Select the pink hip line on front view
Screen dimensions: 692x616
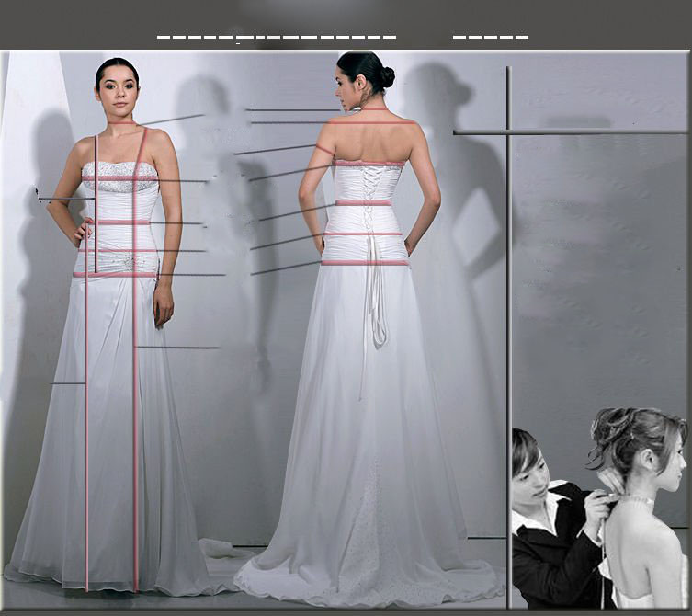pyautogui.click(x=115, y=274)
